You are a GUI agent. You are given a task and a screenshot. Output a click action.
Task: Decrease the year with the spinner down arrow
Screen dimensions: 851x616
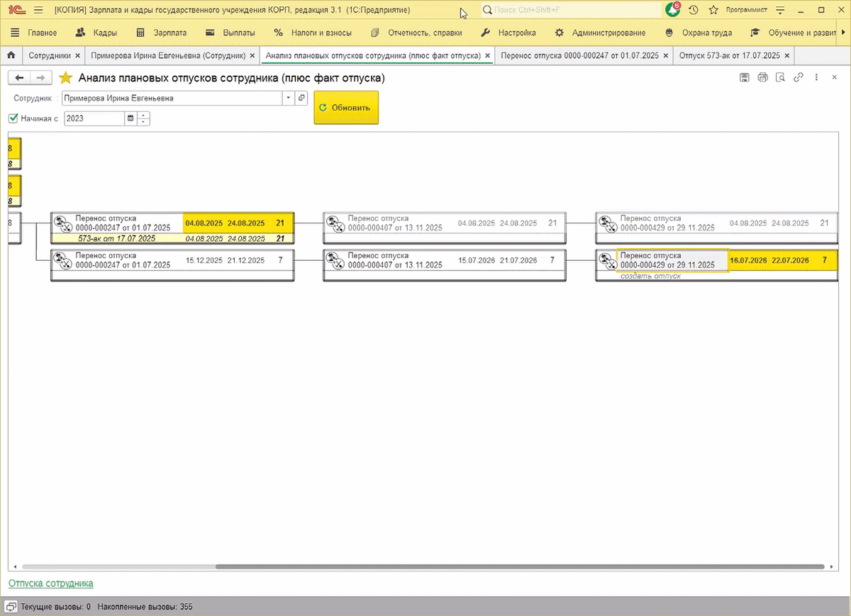(x=144, y=122)
